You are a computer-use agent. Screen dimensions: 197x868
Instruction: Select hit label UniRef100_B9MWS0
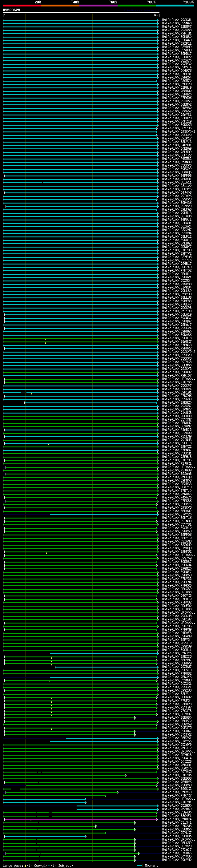[x=177, y=37]
